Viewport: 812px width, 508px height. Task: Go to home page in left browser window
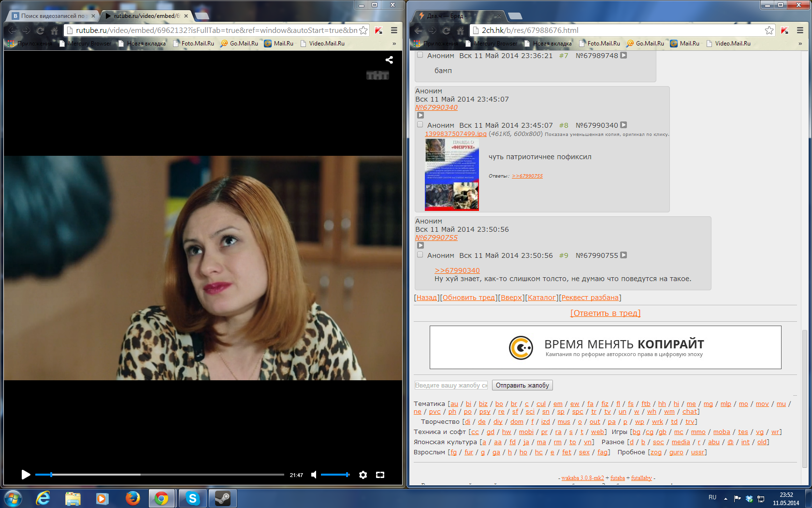pyautogui.click(x=55, y=30)
